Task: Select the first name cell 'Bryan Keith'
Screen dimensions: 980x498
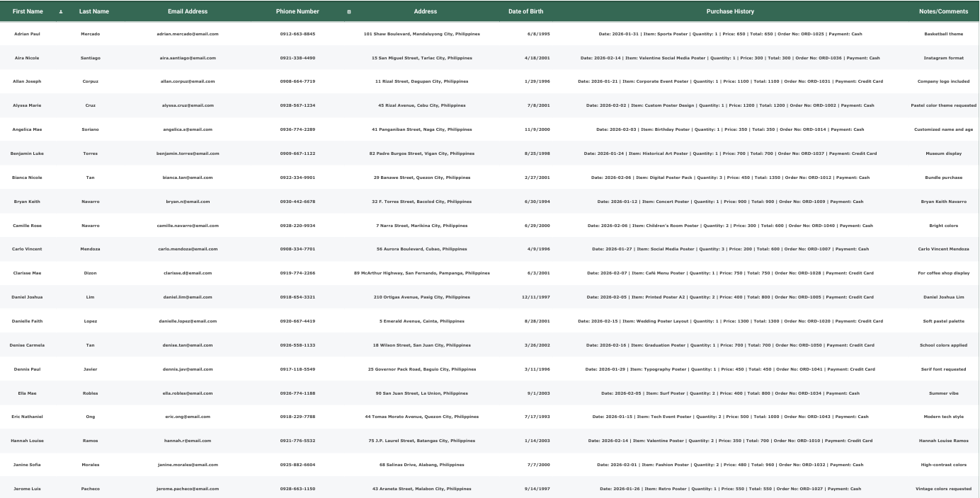Action: coord(28,202)
